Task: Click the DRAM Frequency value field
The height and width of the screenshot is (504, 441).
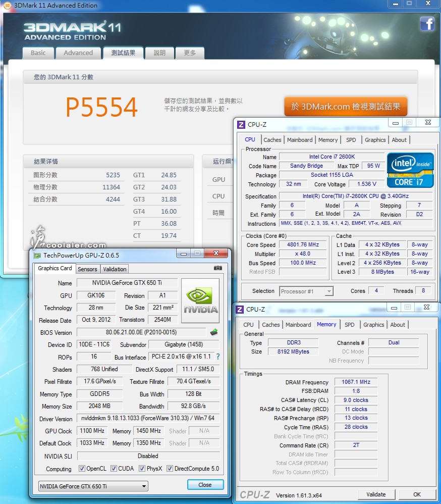Action: [x=356, y=382]
